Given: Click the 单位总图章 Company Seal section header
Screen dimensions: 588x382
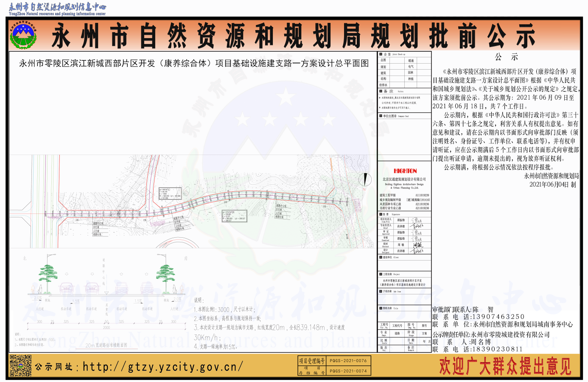Looking at the screenshot, I should [x=395, y=116].
